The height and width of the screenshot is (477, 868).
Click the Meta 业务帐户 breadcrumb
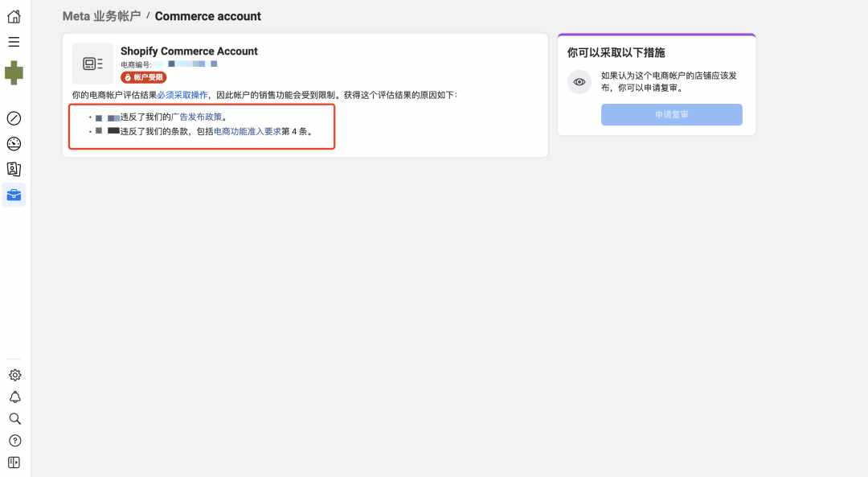(102, 16)
